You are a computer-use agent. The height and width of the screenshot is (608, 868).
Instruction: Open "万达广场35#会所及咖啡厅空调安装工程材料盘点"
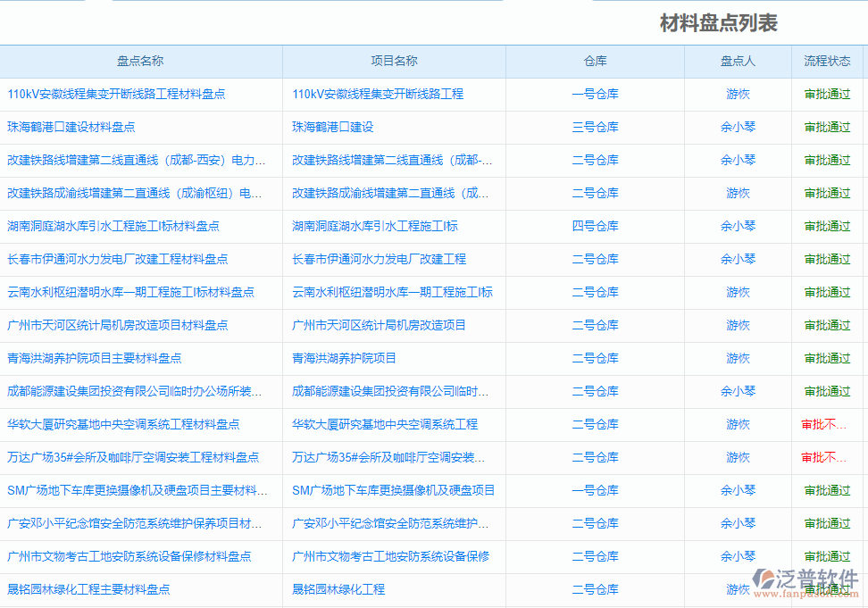(138, 457)
